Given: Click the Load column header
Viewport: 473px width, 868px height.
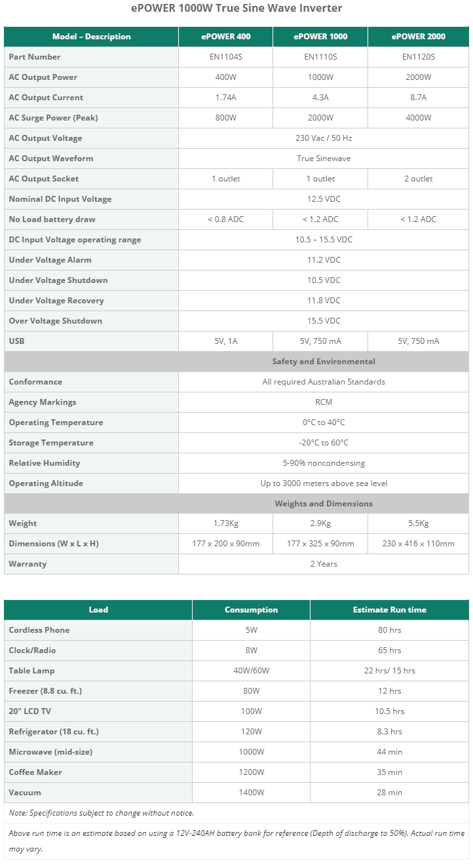Looking at the screenshot, I should (98, 610).
